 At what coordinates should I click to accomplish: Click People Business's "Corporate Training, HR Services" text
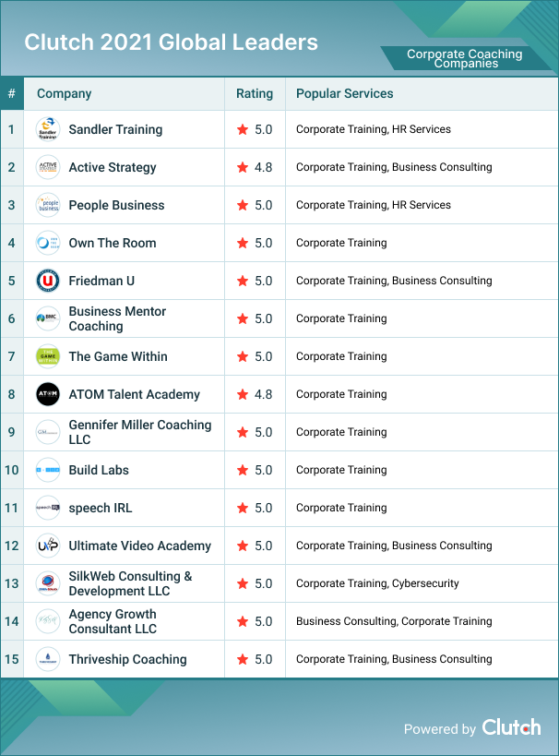click(373, 205)
